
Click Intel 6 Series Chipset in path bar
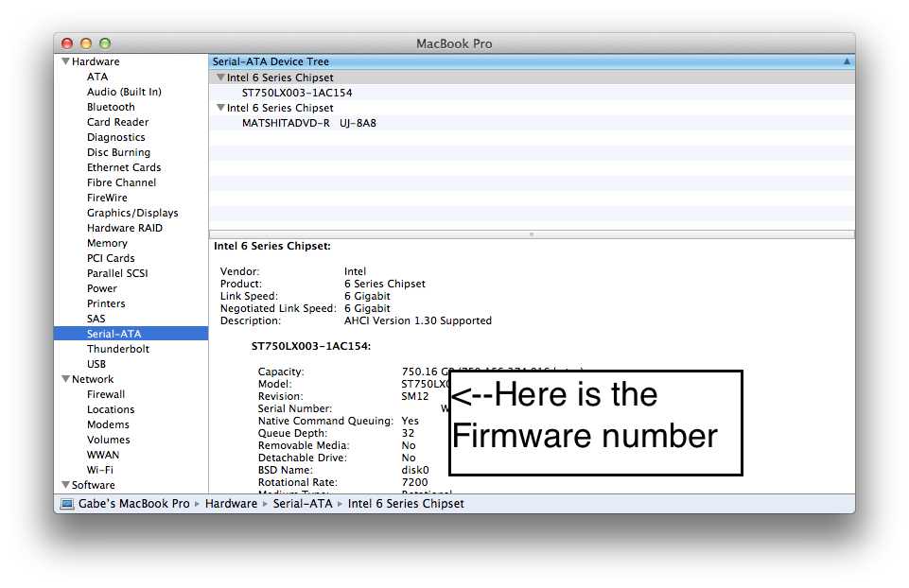pos(406,504)
